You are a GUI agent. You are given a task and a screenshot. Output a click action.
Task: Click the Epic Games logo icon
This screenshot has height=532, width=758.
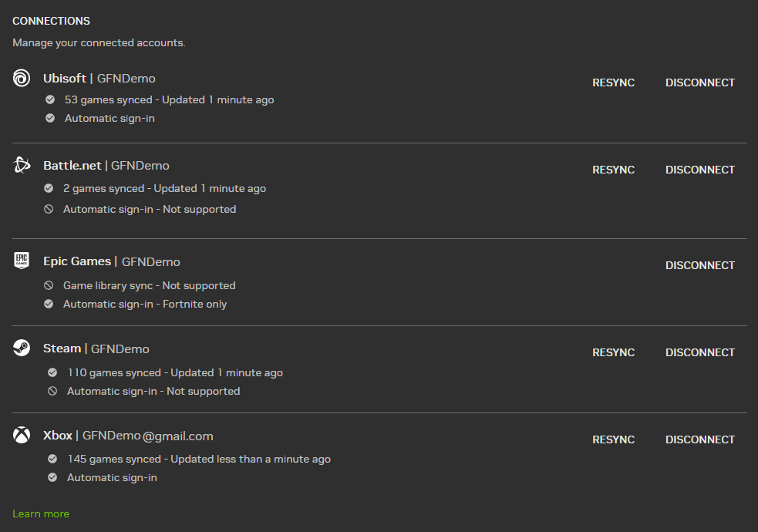[22, 261]
